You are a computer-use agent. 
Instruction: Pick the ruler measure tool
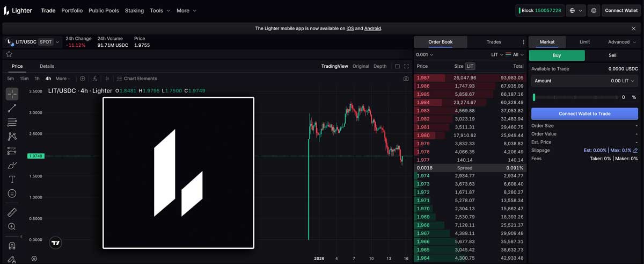click(12, 212)
